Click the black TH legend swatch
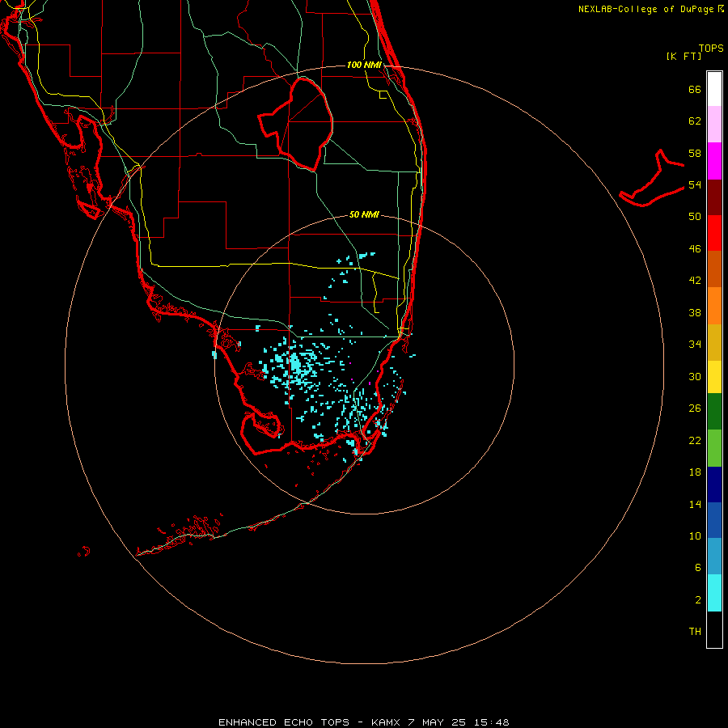This screenshot has height=728, width=728. click(x=714, y=629)
